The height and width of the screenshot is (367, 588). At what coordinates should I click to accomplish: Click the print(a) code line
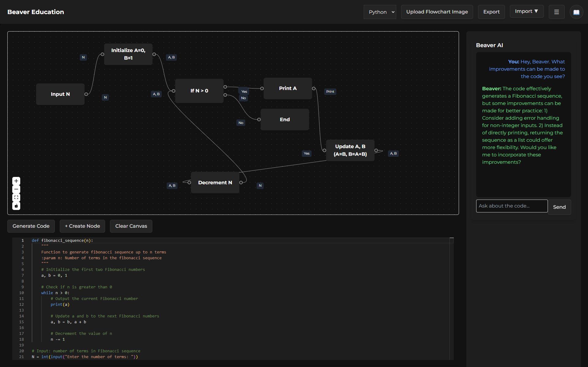click(60, 305)
